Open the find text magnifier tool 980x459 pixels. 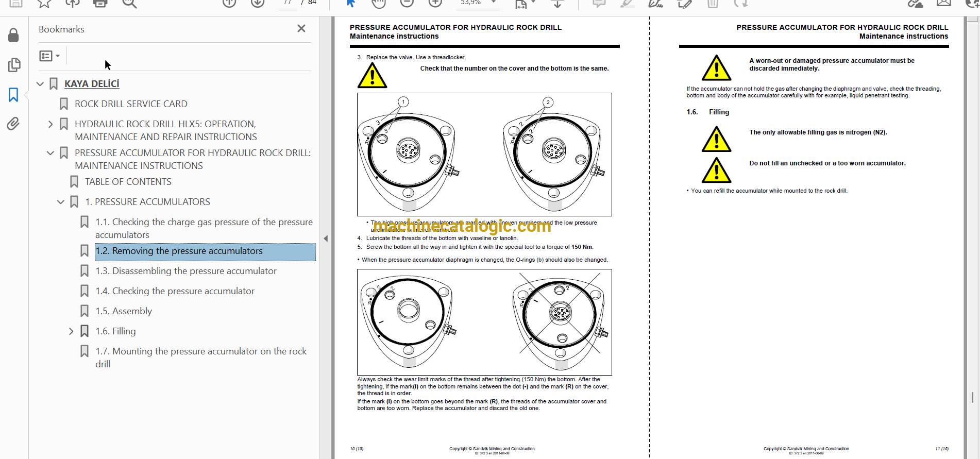click(x=129, y=3)
